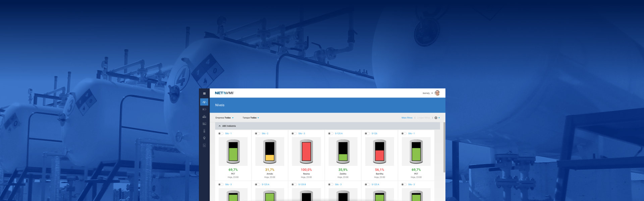The width and height of the screenshot is (644, 201).
Task: Toggle the switch on the Zeólito card
Action: tap(330, 134)
